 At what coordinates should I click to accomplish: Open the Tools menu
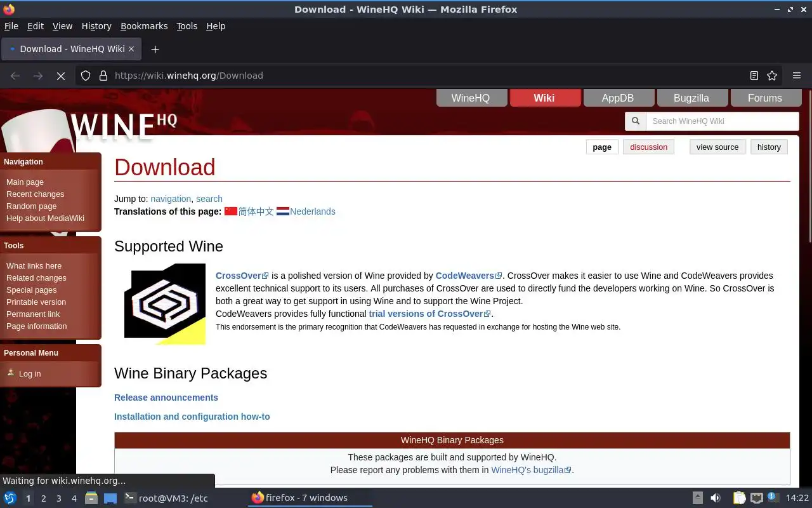[x=187, y=26]
